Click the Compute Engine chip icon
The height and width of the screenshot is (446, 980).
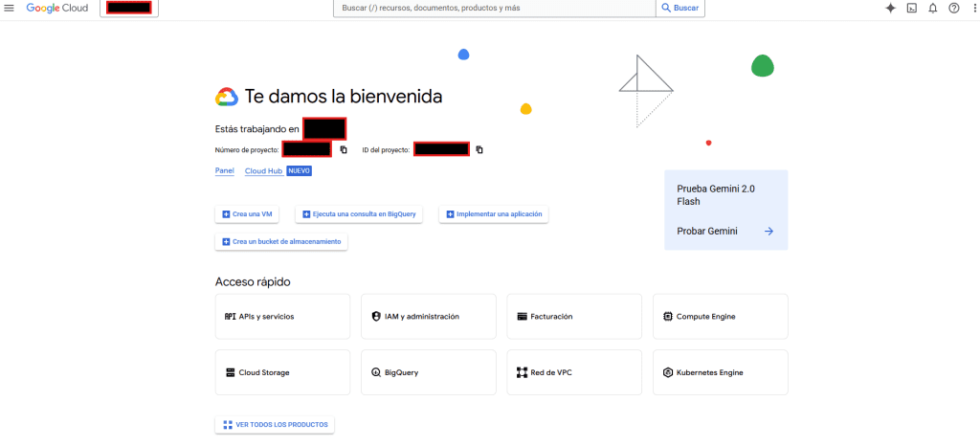pos(667,317)
